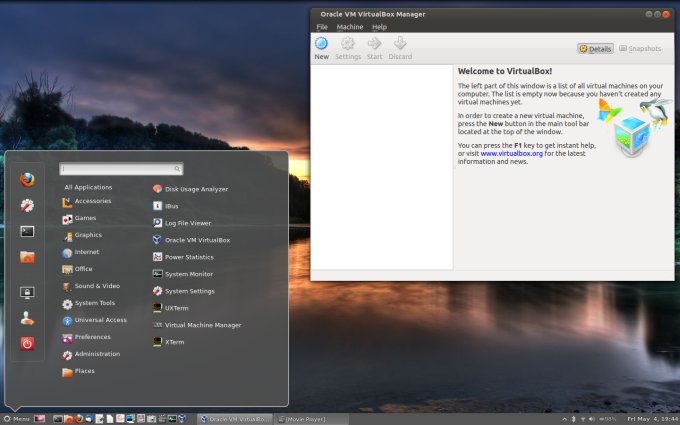
Task: Open System Monitor application
Action: click(188, 274)
